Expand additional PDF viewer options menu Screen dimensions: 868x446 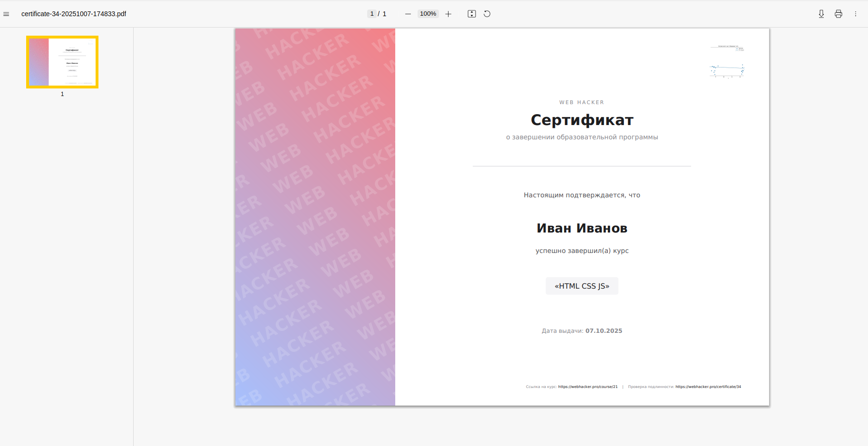856,14
